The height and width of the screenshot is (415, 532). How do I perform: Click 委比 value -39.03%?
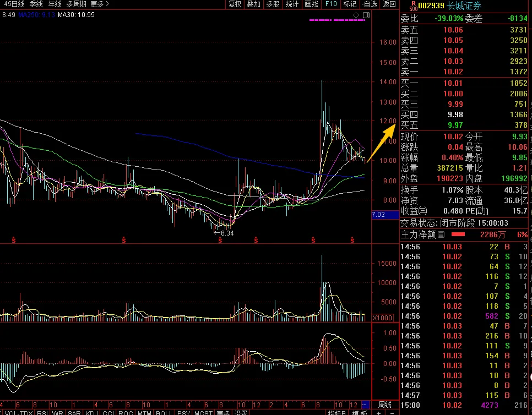tap(449, 18)
